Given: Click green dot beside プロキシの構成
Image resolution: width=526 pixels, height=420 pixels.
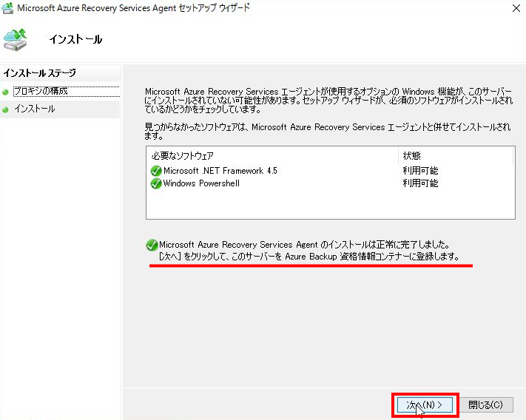Looking at the screenshot, I should pyautogui.click(x=5, y=92).
